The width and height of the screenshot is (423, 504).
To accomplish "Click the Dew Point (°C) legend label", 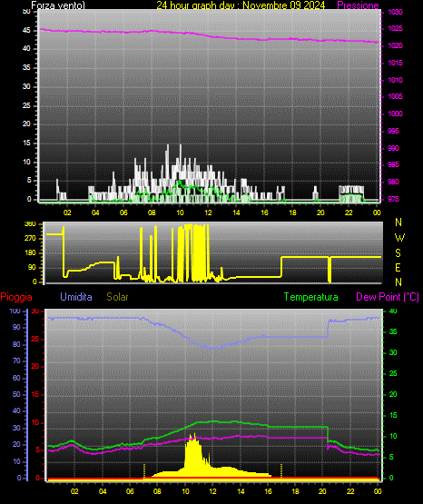I will coord(388,297).
